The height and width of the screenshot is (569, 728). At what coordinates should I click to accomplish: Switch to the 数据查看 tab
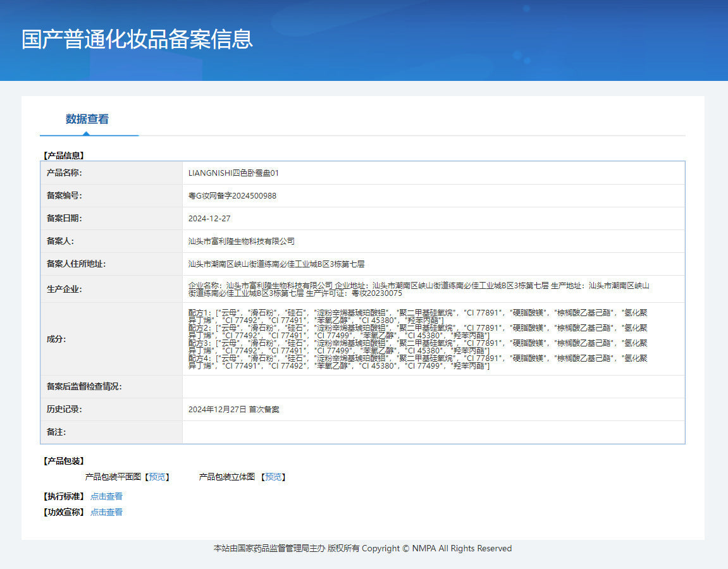87,119
